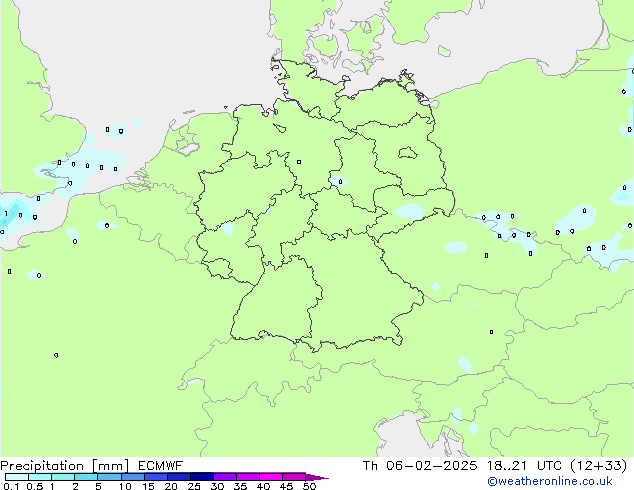Pick the 25–30 mm navy legend swatch
Viewport: 634px width, 490px height.
point(202,477)
